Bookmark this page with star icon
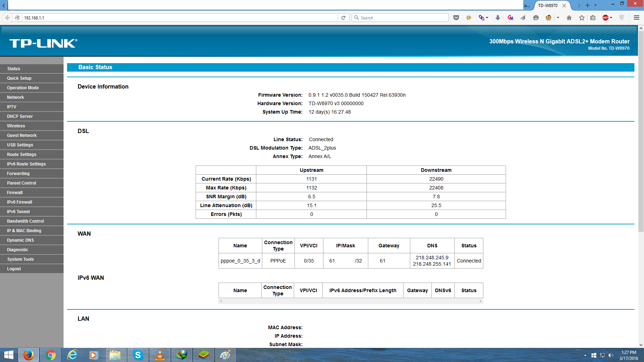This screenshot has width=644, height=362. [x=582, y=18]
